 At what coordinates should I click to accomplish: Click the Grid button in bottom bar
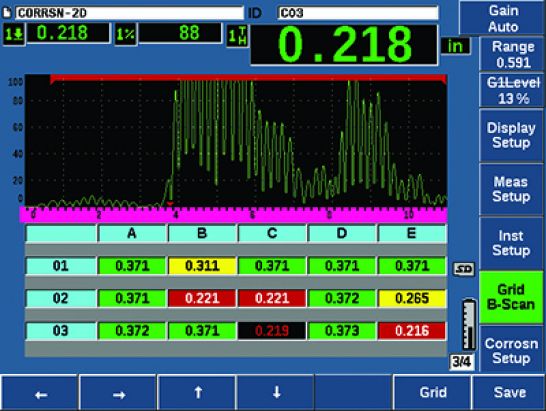point(432,393)
